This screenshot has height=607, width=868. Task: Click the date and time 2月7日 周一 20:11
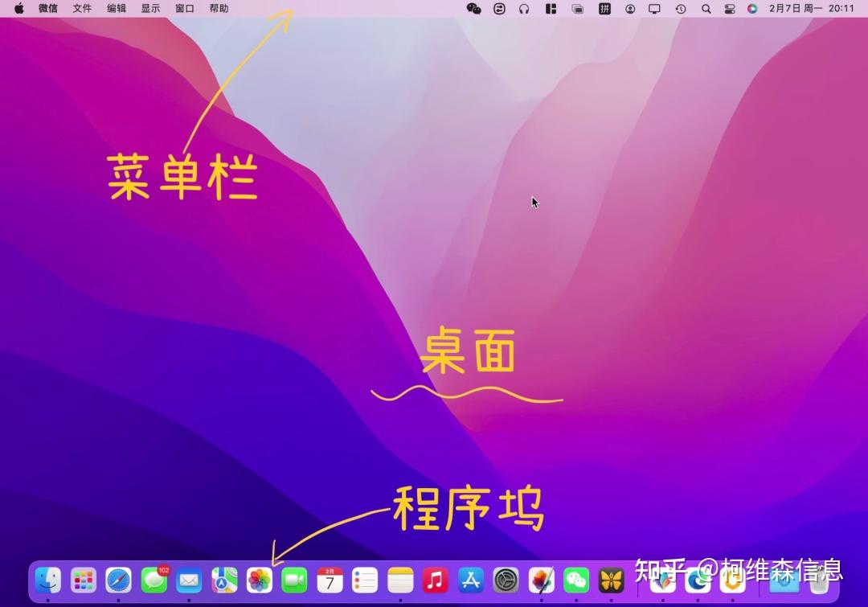[x=812, y=8]
